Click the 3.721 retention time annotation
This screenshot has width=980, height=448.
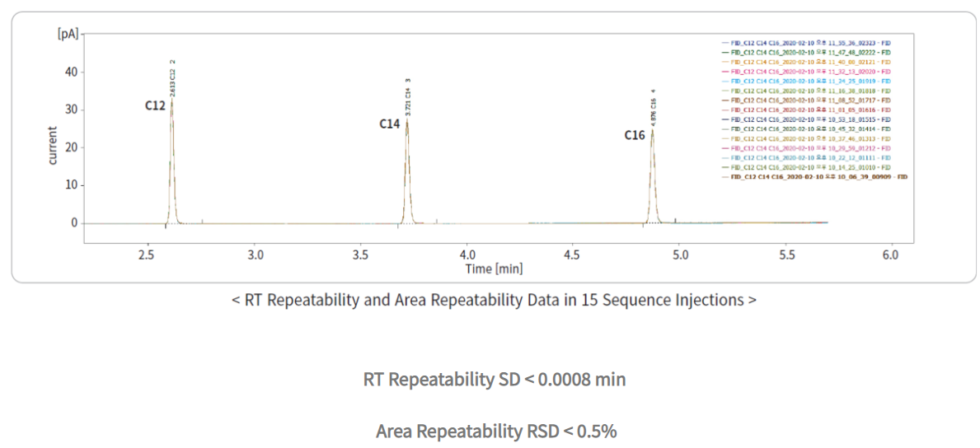407,97
